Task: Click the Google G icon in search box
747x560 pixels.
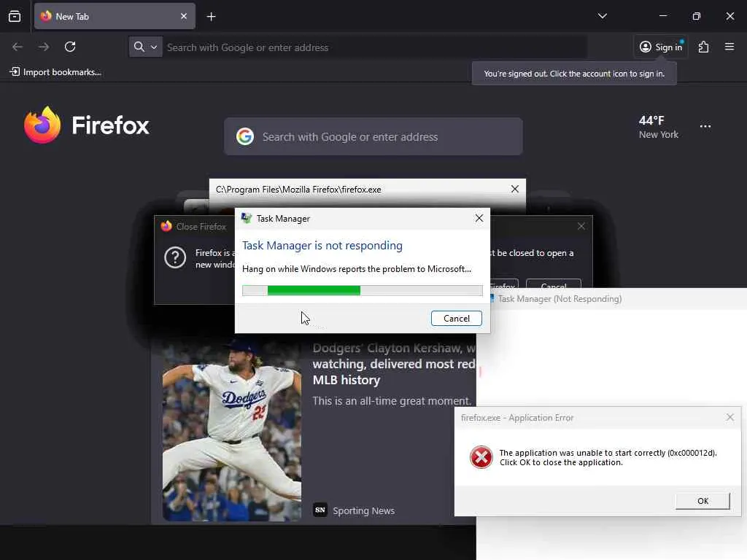Action: point(245,136)
